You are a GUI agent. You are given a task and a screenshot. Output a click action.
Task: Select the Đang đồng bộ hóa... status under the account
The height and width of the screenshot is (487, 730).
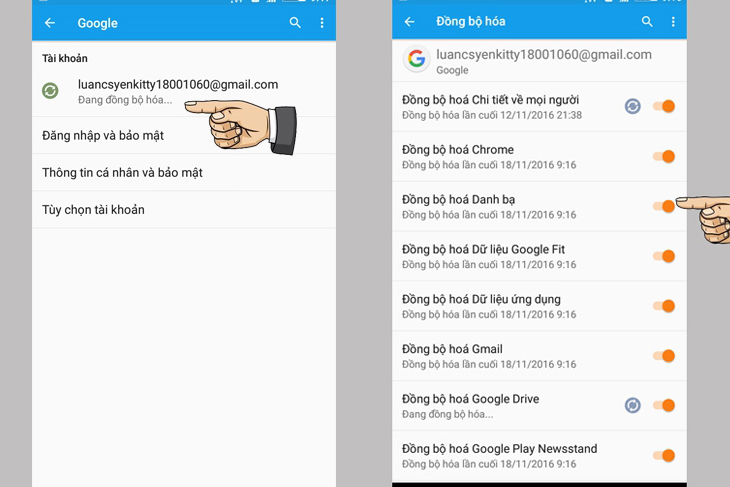coord(125,100)
